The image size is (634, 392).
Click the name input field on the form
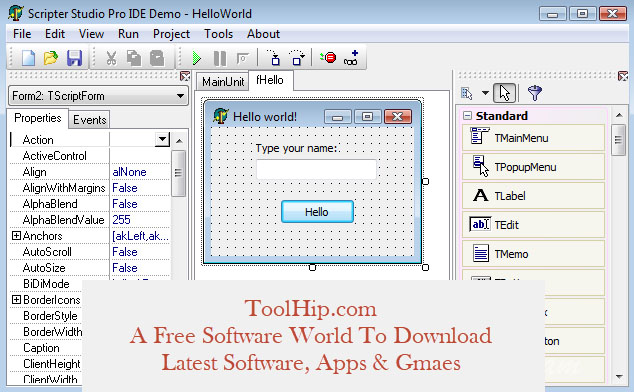click(316, 169)
